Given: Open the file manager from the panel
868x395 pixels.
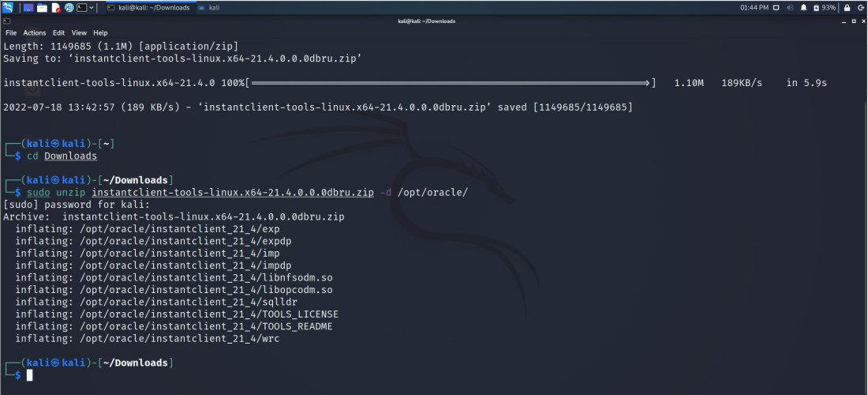Looking at the screenshot, I should pyautogui.click(x=42, y=7).
